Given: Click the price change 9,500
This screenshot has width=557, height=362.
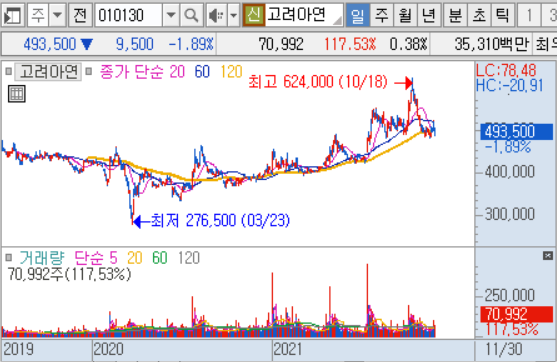Looking at the screenshot, I should (134, 44).
